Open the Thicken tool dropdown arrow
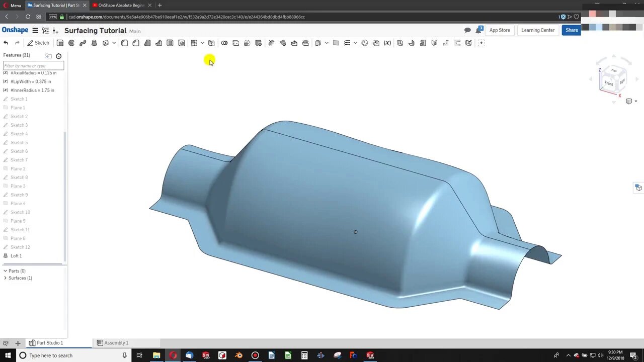This screenshot has width=644, height=362. [x=114, y=43]
